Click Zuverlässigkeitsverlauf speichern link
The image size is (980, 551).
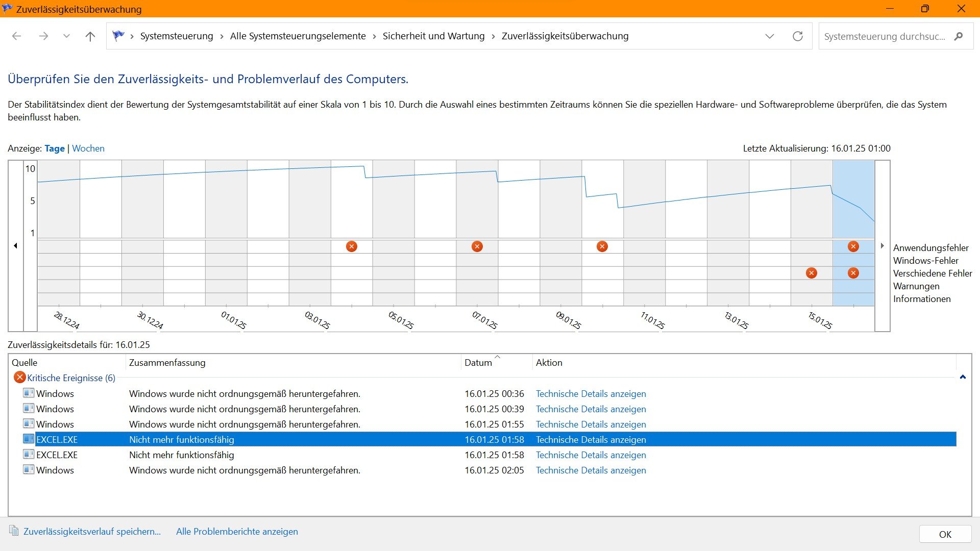tap(92, 531)
